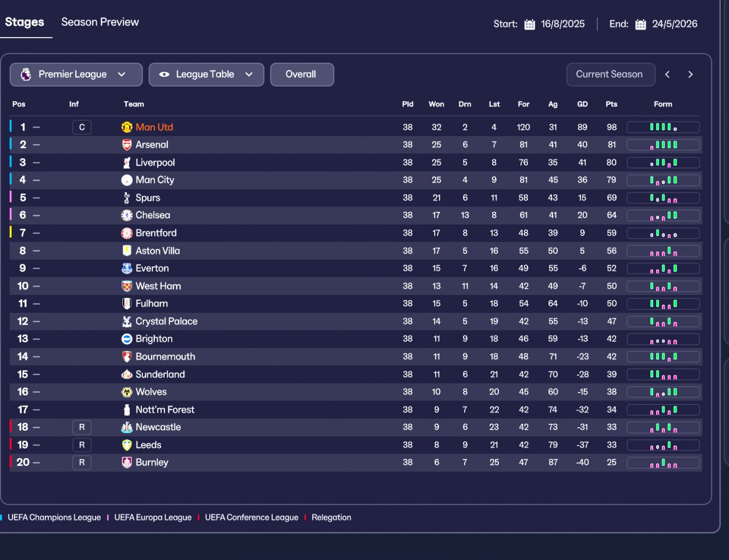Select the Stages tab
This screenshot has width=729, height=560.
coord(24,22)
